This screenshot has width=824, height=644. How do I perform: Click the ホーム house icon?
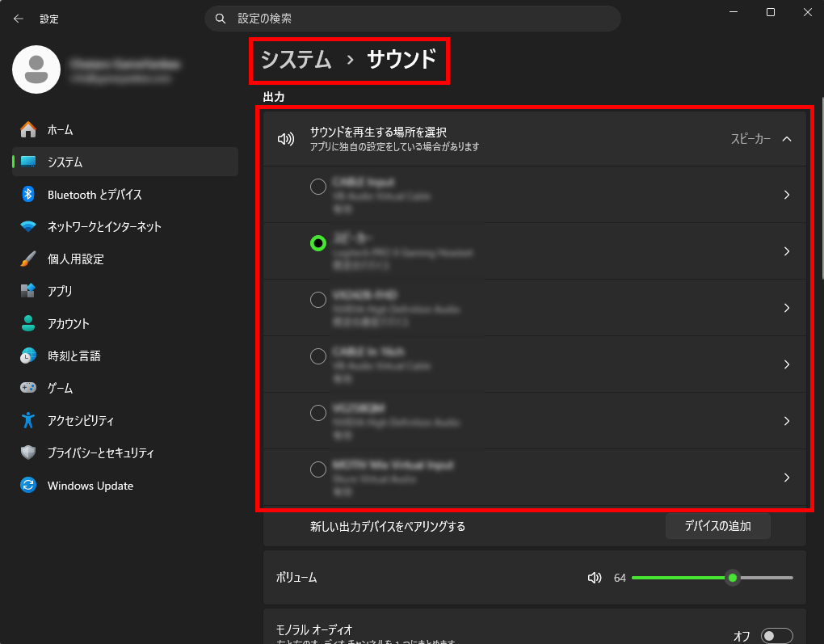(27, 130)
